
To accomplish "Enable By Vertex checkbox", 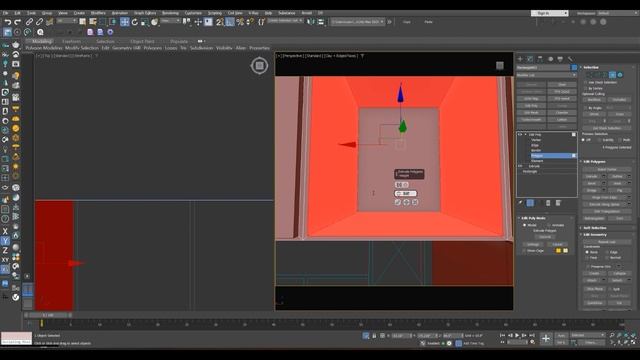I will (586, 88).
